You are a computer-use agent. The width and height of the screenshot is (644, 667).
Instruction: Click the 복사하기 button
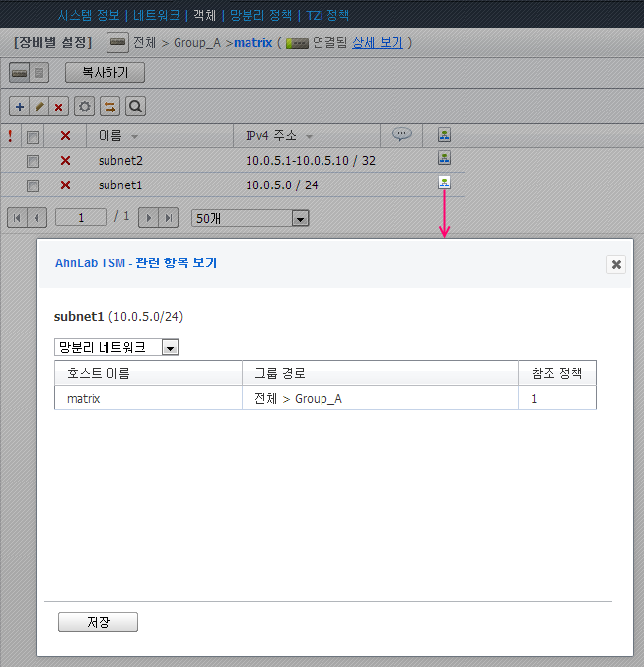(105, 72)
